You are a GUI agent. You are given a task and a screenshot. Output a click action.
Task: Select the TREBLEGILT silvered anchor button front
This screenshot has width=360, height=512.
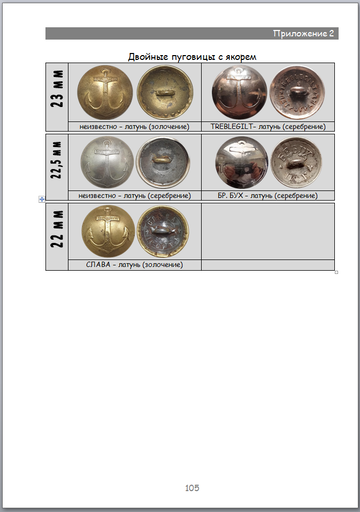[x=239, y=92]
